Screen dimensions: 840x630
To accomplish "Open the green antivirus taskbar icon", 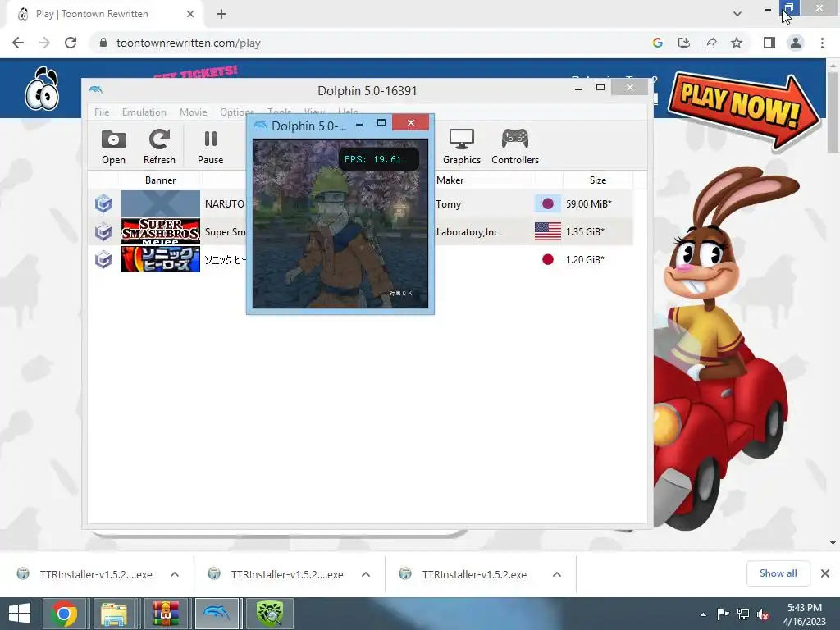I will 269,614.
